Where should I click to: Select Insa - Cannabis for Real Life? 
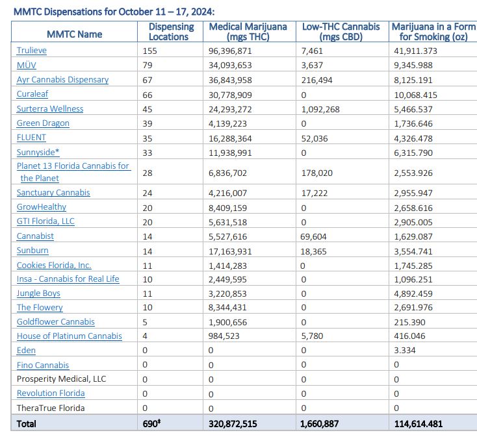tap(68, 279)
